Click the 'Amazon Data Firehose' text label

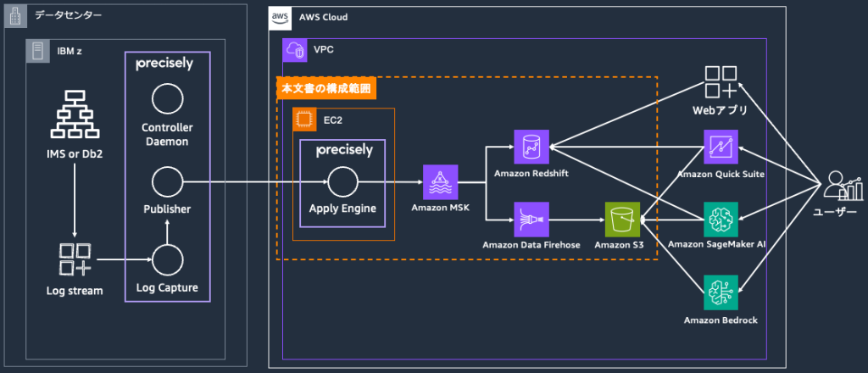point(531,245)
